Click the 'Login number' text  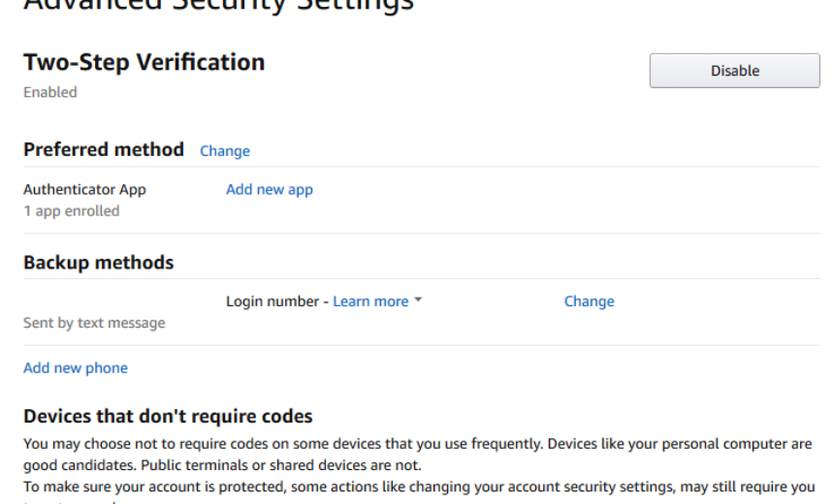click(x=272, y=301)
